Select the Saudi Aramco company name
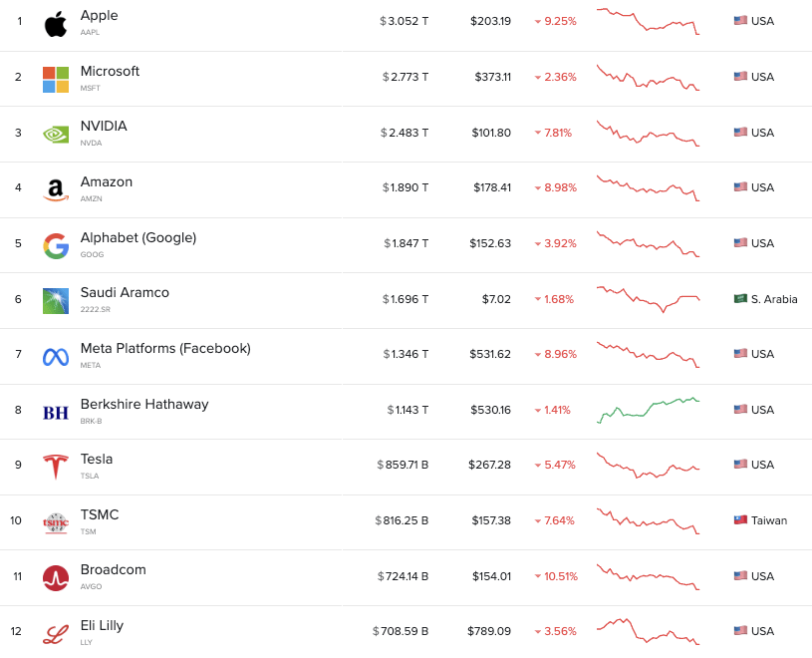This screenshot has height=658, width=812. point(125,293)
